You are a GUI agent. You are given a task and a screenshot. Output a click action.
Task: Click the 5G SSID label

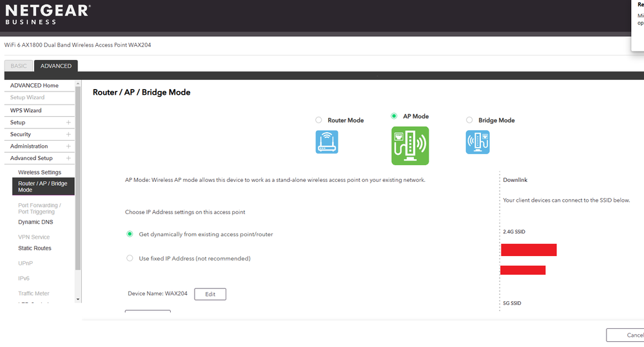(512, 303)
